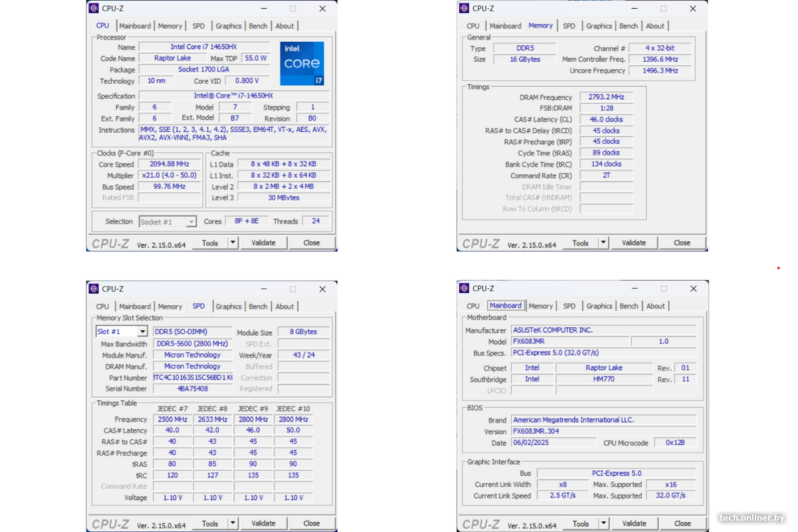Close the window showing the Mainboard tab
Image resolution: width=798 pixels, height=532 pixels.
(x=693, y=289)
